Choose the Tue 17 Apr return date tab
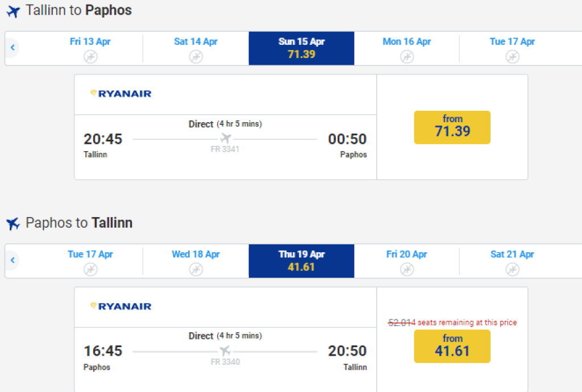Image resolution: width=582 pixels, height=392 pixels. coord(90,261)
